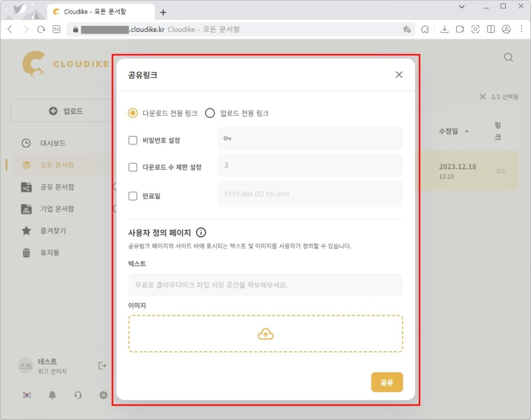The width and height of the screenshot is (531, 420).
Task: Open 휴지통 in sidebar
Action: click(50, 253)
